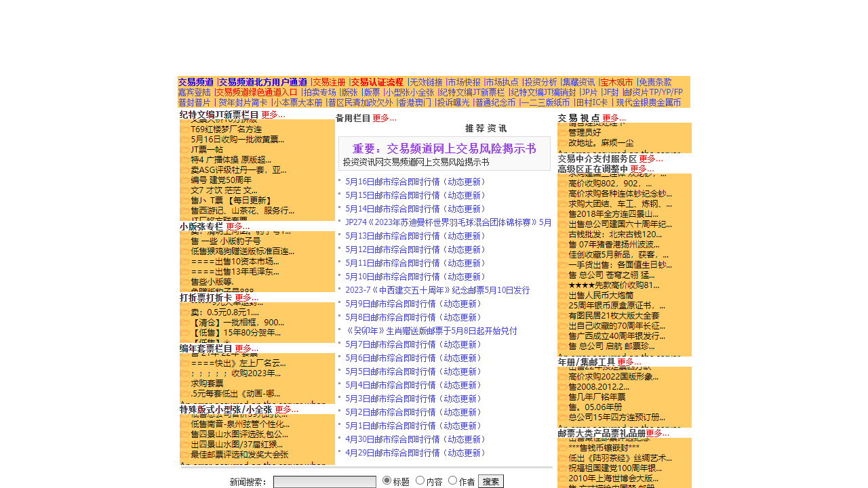Screen dimensions: 868x488
Task: Click folder icon next to JT票一帖
Action: tap(184, 149)
